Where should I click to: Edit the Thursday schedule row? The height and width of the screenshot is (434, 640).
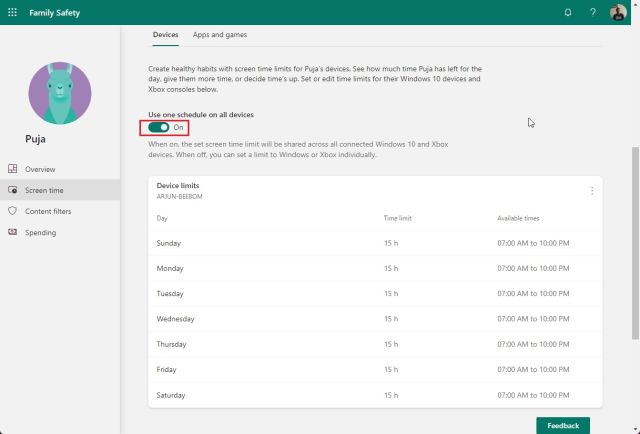click(375, 344)
